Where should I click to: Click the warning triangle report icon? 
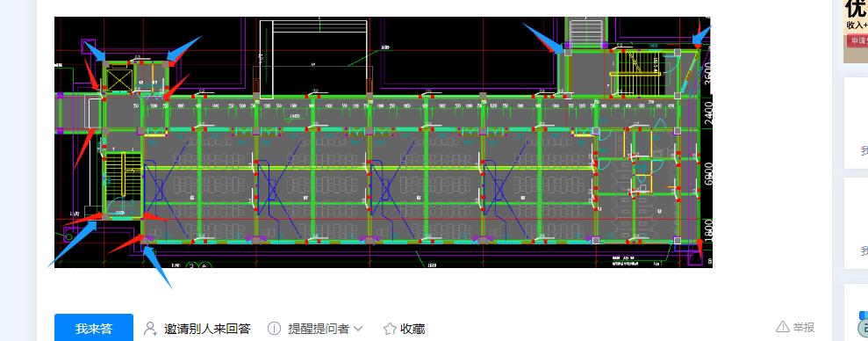(x=783, y=327)
